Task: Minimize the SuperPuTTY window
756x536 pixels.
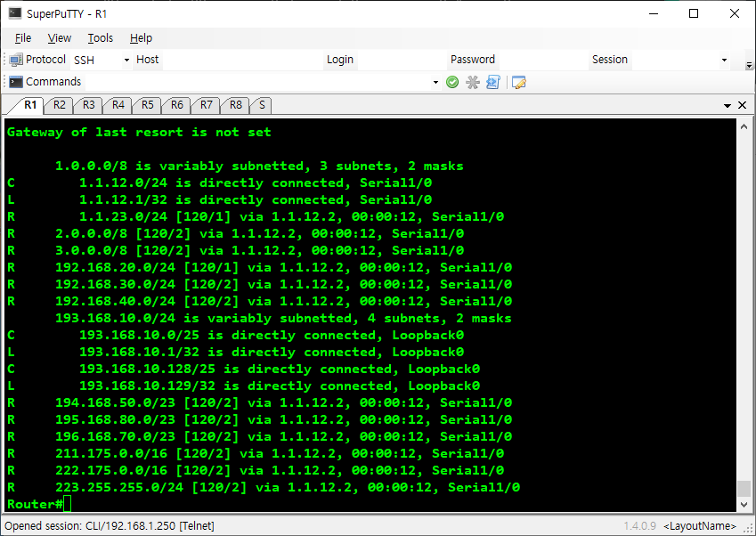Action: click(654, 13)
